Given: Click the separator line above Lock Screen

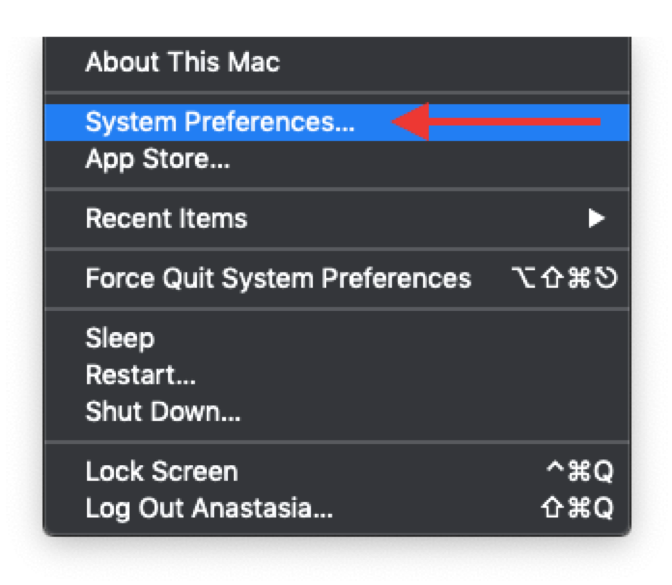Looking at the screenshot, I should click(336, 441).
